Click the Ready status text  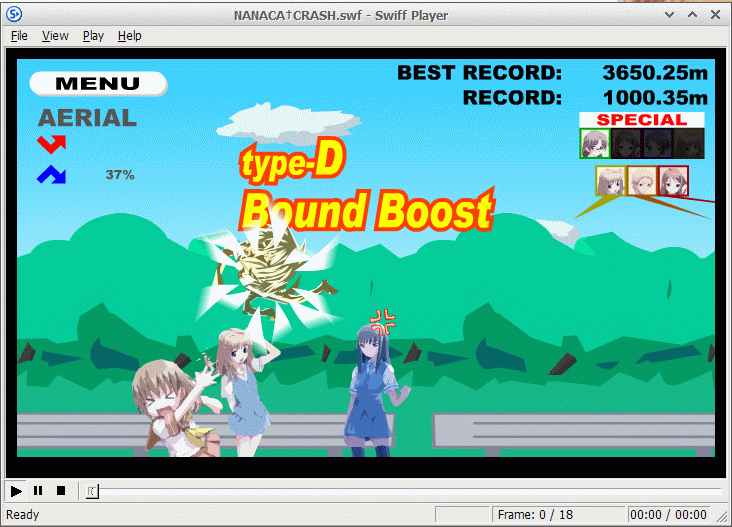[x=22, y=515]
